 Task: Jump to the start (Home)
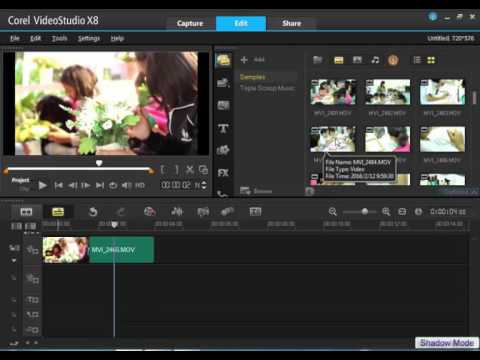tap(59, 185)
